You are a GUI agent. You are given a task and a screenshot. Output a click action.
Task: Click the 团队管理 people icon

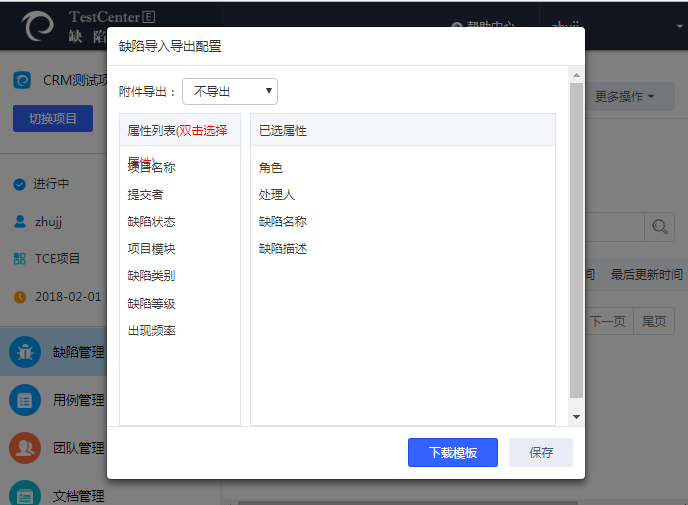click(x=25, y=448)
